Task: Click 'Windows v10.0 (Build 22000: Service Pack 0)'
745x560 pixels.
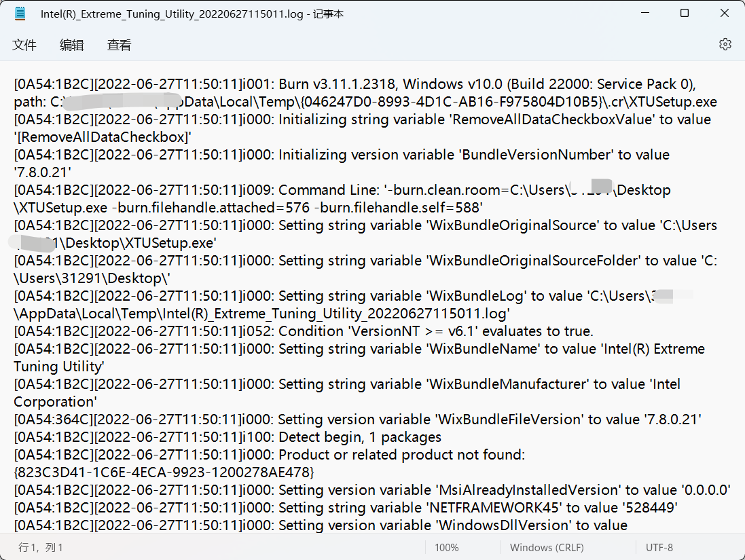Action: click(548, 84)
